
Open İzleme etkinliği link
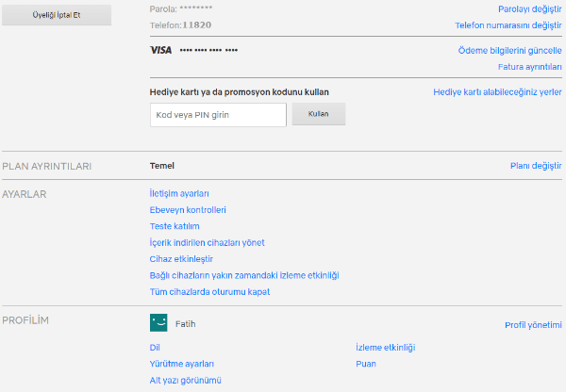pos(386,348)
